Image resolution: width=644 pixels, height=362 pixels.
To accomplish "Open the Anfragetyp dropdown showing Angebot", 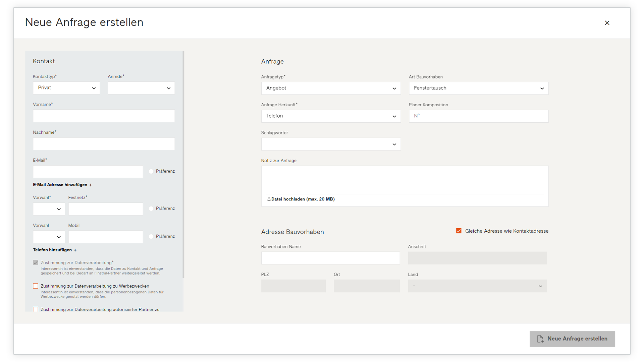I will coord(331,88).
